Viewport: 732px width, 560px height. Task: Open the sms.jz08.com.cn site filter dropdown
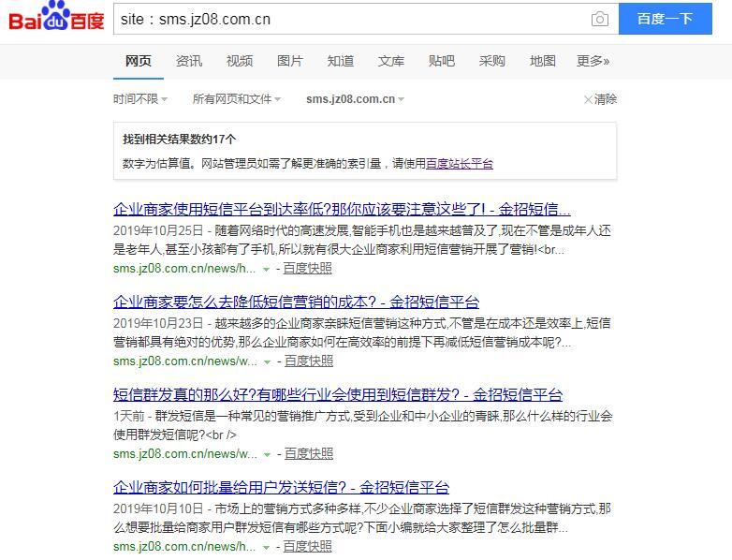356,99
